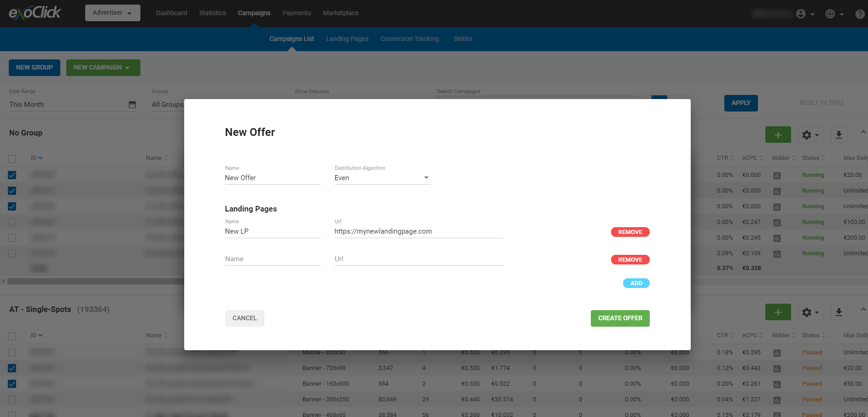Uncheck the first campaign row checkbox
Viewport: 868px width, 417px height.
(12, 175)
